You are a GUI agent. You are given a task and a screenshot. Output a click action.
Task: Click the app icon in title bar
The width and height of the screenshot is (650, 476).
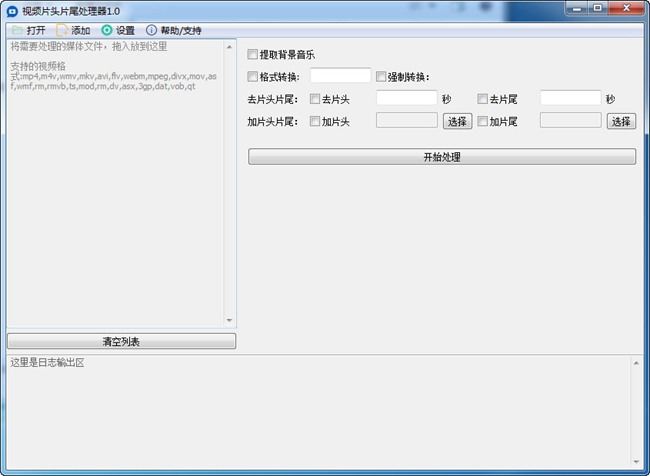point(12,8)
